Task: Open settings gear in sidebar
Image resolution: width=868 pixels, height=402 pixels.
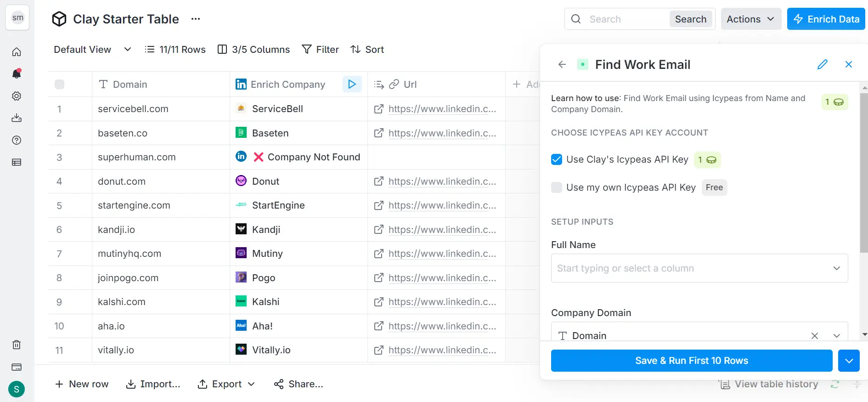Action: (x=17, y=96)
